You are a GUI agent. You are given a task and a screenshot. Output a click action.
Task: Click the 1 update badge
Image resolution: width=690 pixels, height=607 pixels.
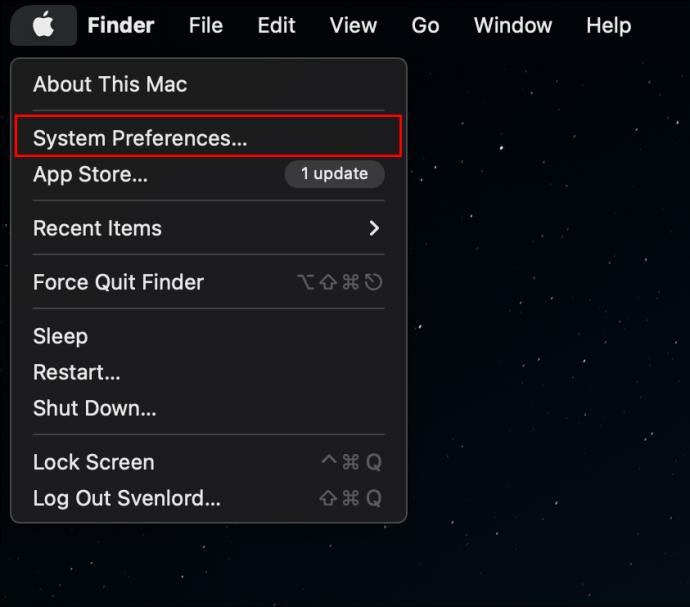334,174
